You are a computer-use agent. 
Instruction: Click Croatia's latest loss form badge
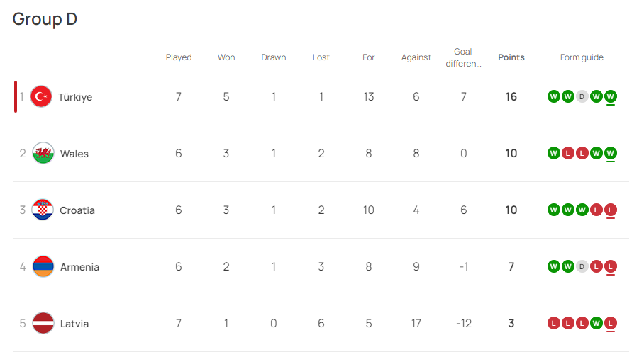pyautogui.click(x=611, y=210)
